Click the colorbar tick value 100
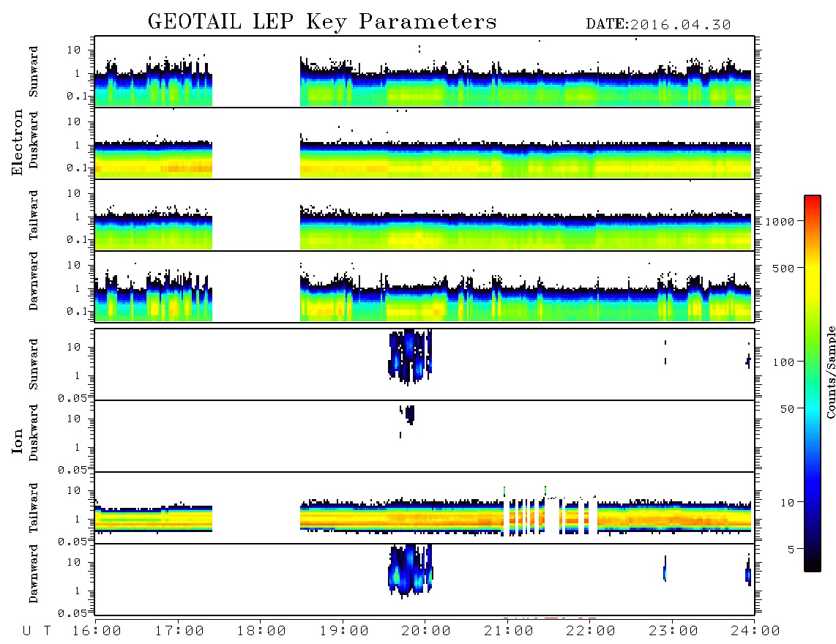The height and width of the screenshot is (644, 836). pyautogui.click(x=783, y=362)
